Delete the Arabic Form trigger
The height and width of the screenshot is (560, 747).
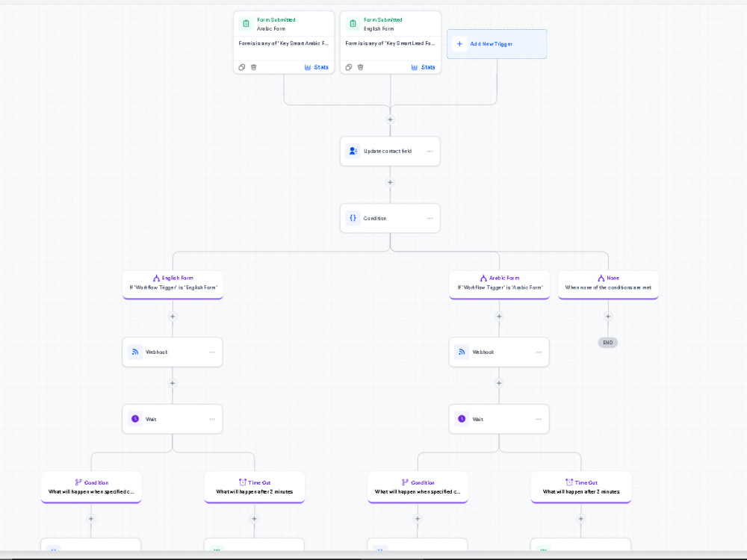click(253, 67)
